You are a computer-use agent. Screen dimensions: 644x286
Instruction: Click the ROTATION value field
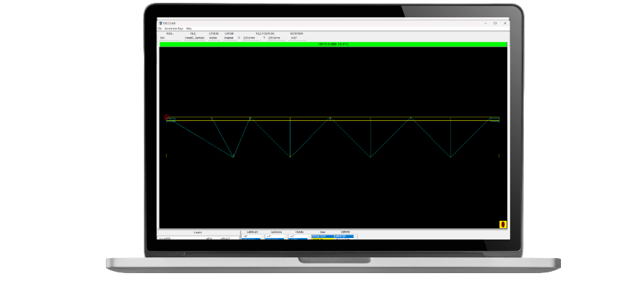tap(298, 38)
